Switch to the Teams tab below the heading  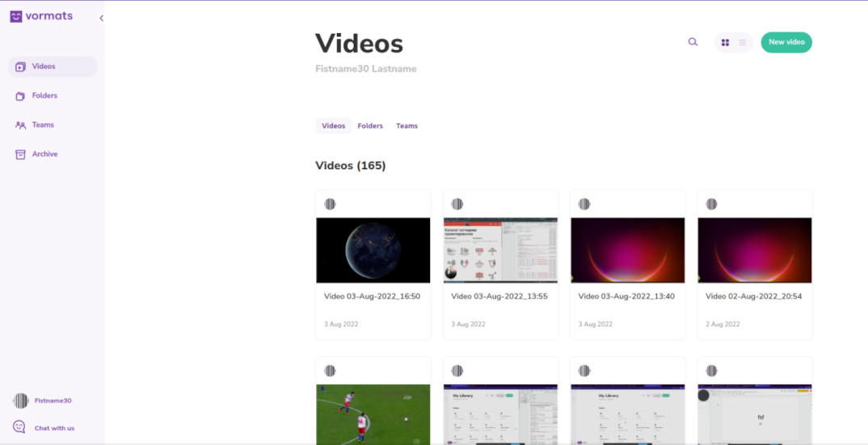click(407, 125)
